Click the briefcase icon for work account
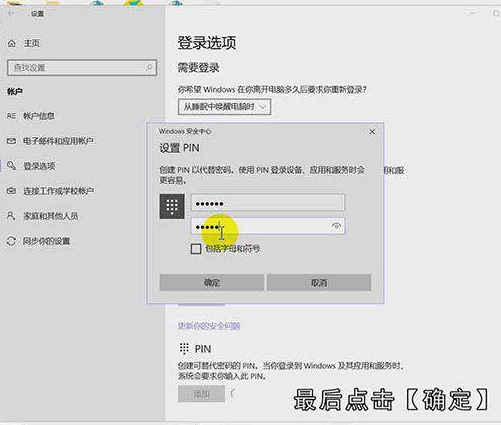Screen dimensions: 501x425 [x=11, y=191]
